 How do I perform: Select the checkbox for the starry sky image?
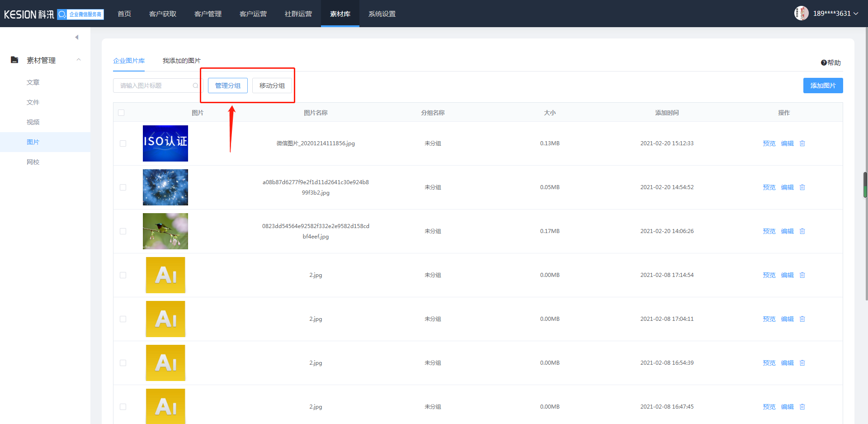123,187
